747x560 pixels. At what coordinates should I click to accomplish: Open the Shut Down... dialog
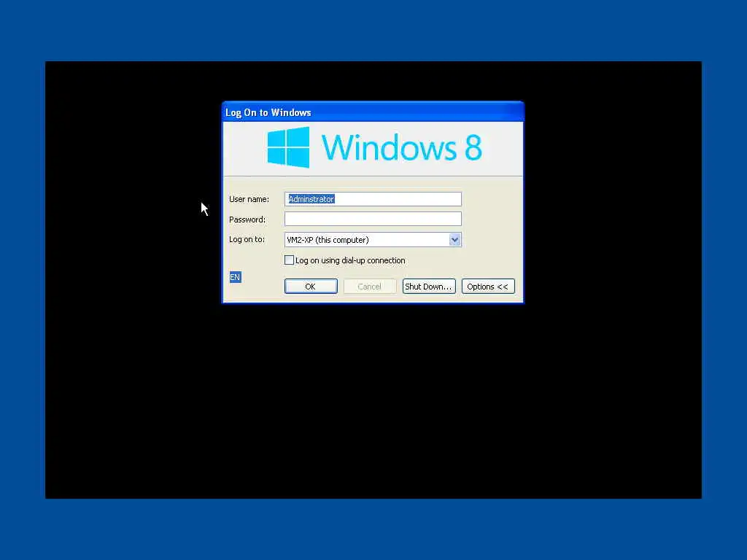(x=429, y=286)
